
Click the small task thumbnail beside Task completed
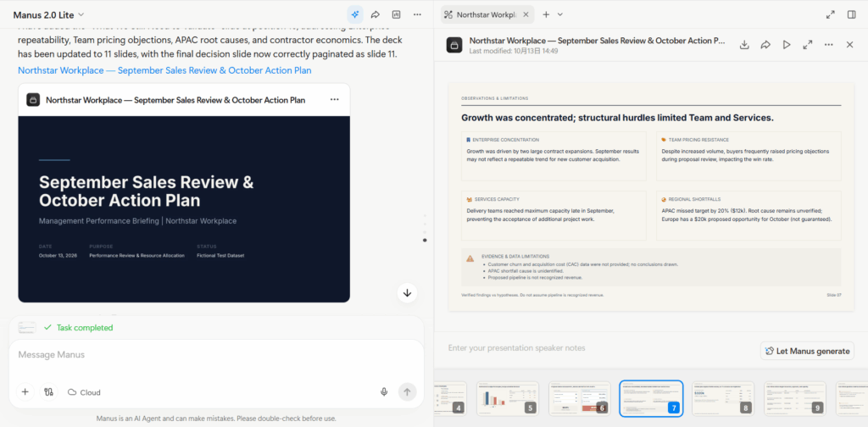tap(27, 327)
